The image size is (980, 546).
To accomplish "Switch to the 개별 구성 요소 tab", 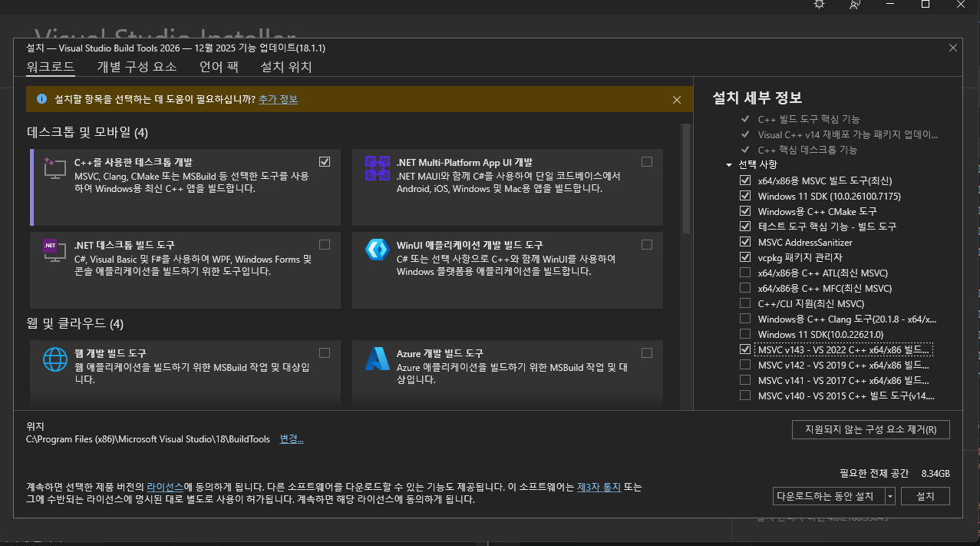I will [137, 68].
